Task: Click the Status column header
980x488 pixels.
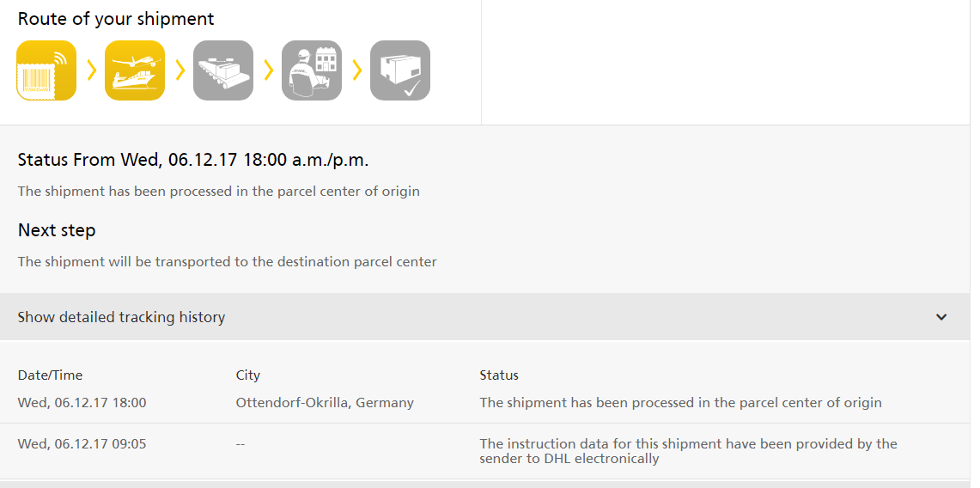Action: (499, 375)
